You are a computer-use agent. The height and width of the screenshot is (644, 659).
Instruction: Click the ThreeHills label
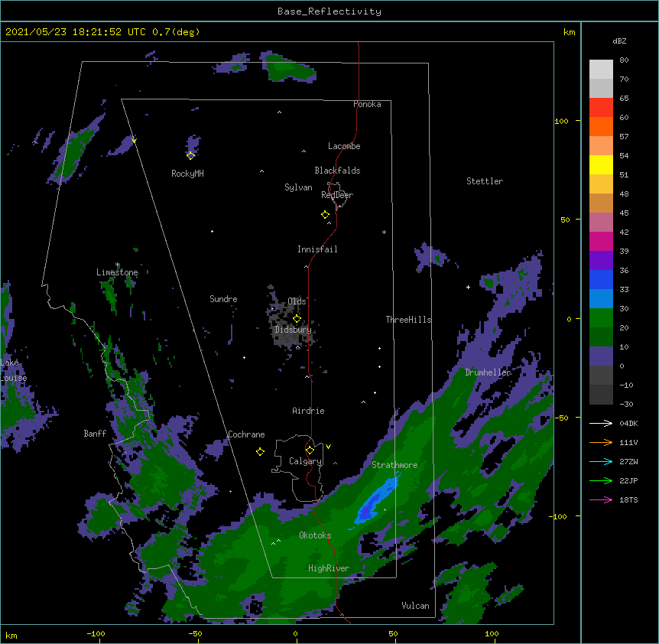pos(408,320)
